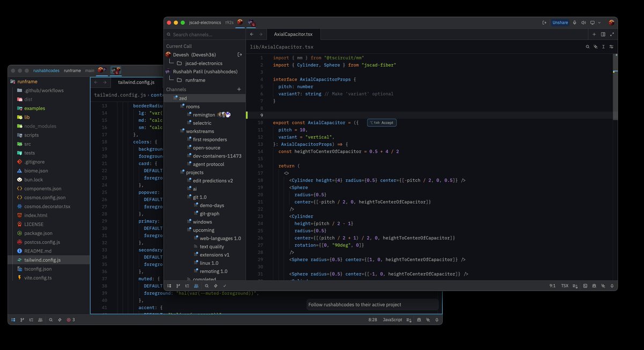Toggle speaker audio in front window title bar
The height and width of the screenshot is (350, 644).
point(583,23)
